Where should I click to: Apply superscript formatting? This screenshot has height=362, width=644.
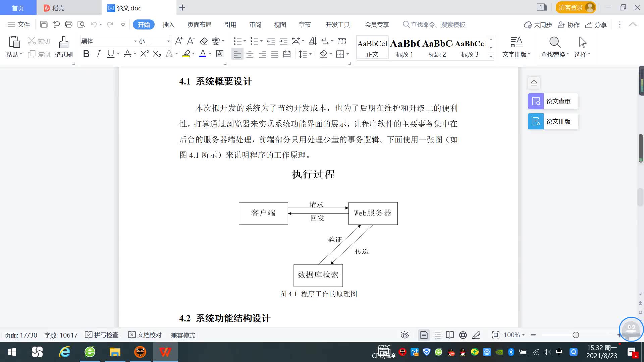pyautogui.click(x=145, y=54)
